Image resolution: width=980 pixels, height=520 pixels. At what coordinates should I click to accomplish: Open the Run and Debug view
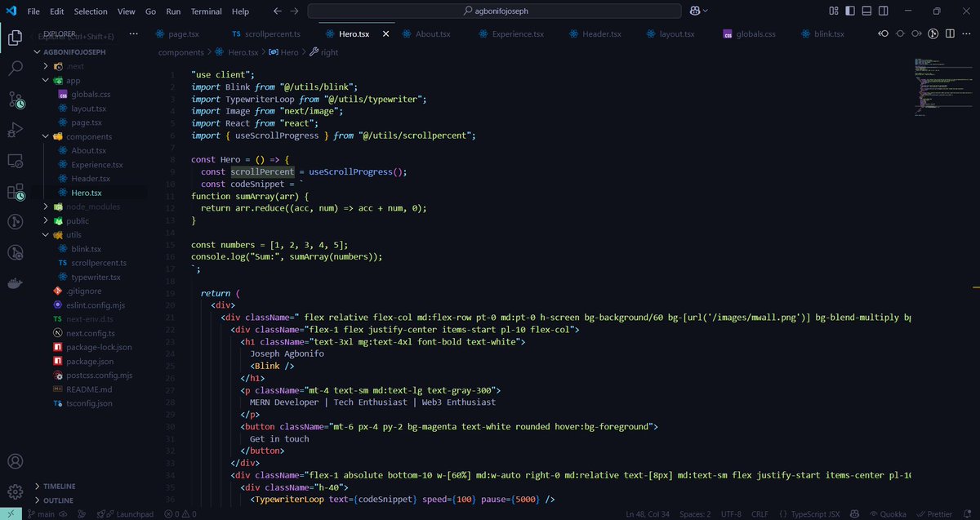(15, 130)
